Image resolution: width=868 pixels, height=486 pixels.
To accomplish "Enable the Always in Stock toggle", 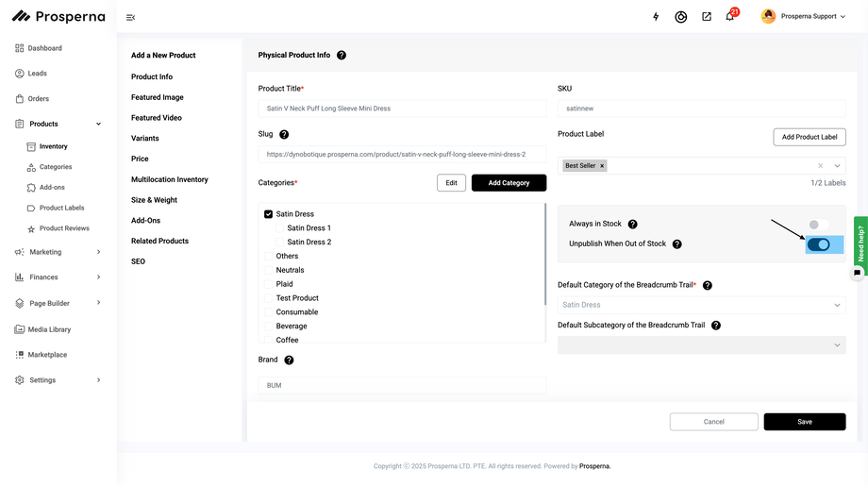I will [x=817, y=225].
